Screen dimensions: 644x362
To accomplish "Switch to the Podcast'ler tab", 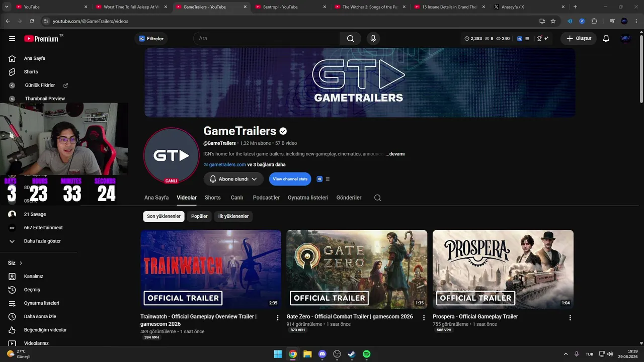I will (266, 198).
